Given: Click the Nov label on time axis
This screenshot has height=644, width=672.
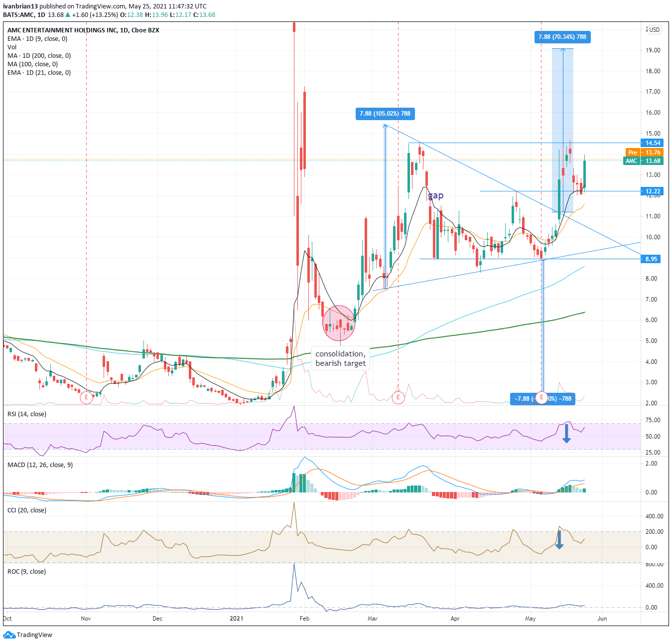Looking at the screenshot, I should click(x=86, y=619).
